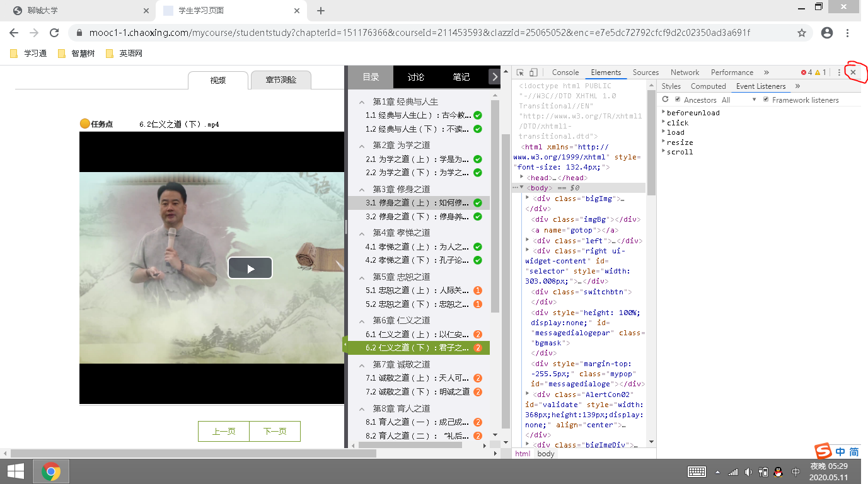Open the Chrome profile avatar menu
This screenshot has width=868, height=484.
pyautogui.click(x=827, y=33)
